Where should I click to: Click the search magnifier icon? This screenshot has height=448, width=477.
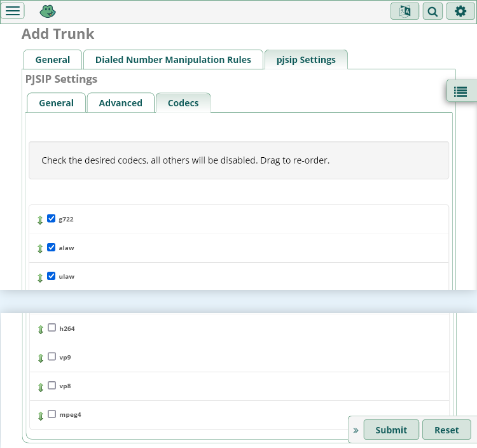click(432, 11)
